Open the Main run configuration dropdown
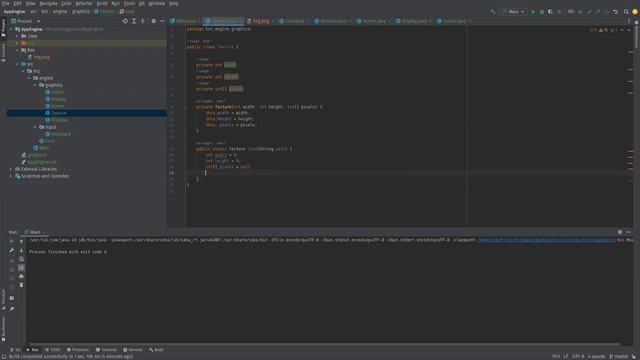 coord(513,12)
